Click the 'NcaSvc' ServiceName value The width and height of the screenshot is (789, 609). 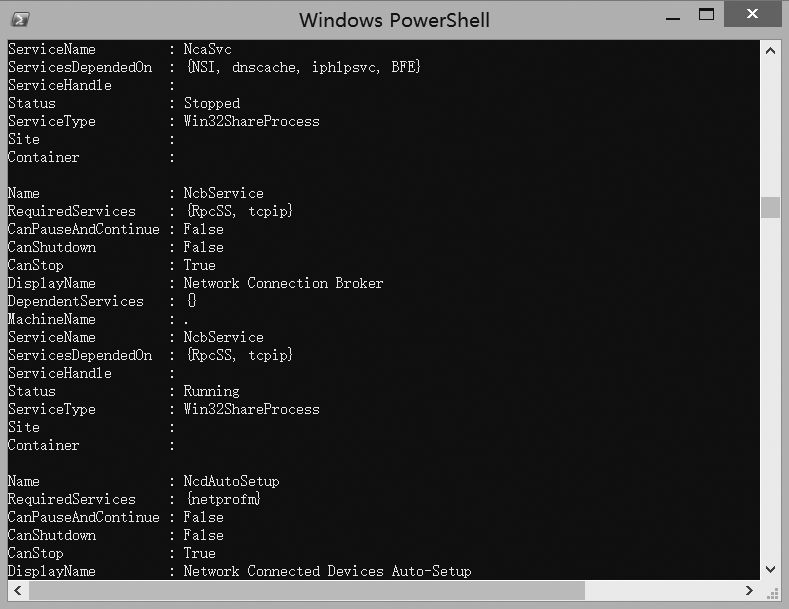(207, 49)
